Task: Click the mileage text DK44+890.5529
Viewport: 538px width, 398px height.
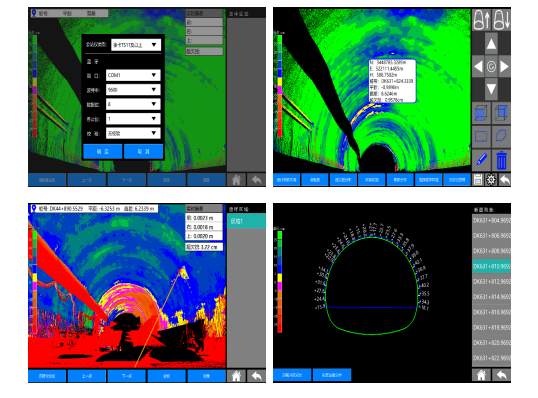Action: pyautogui.click(x=66, y=209)
